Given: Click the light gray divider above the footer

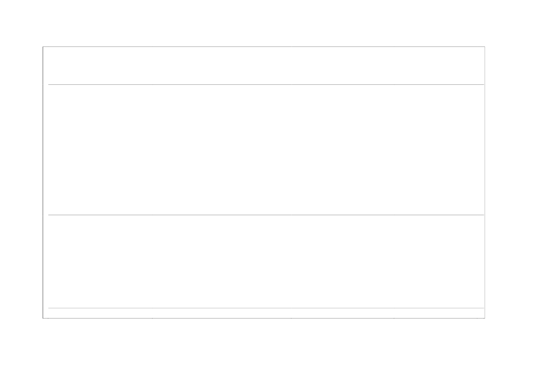Looking at the screenshot, I should 263,308.
